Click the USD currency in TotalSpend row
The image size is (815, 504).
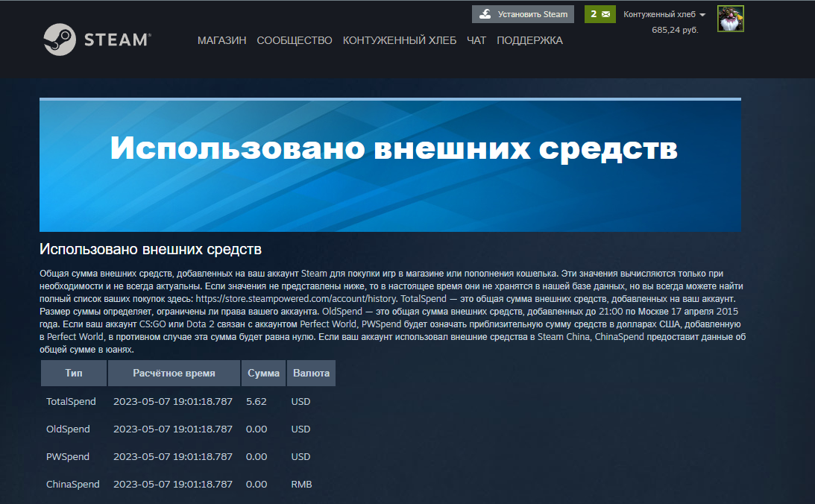pyautogui.click(x=300, y=402)
